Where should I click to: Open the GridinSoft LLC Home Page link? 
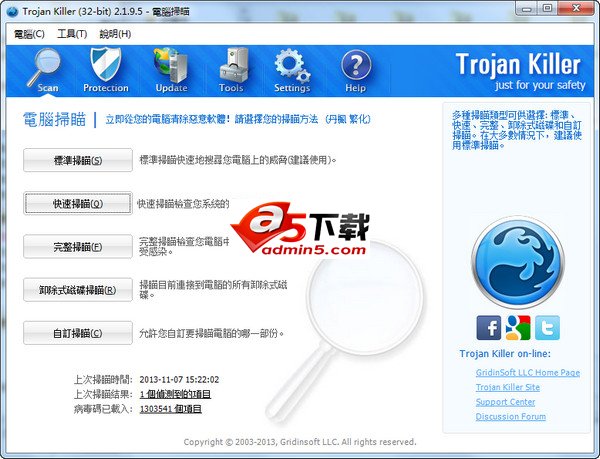pos(528,373)
